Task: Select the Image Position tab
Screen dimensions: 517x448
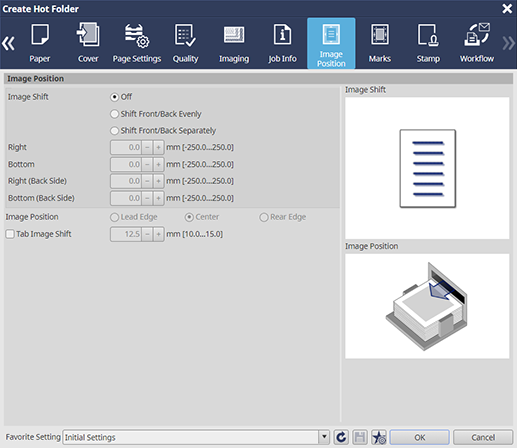Action: click(331, 43)
